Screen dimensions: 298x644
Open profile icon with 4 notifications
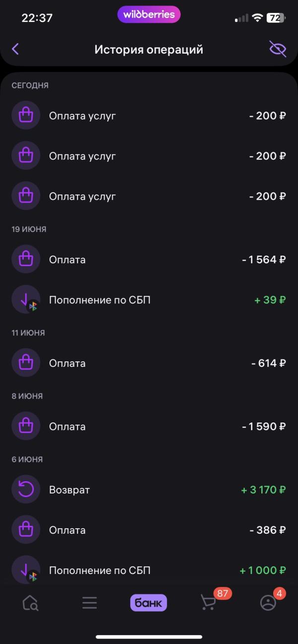268,602
